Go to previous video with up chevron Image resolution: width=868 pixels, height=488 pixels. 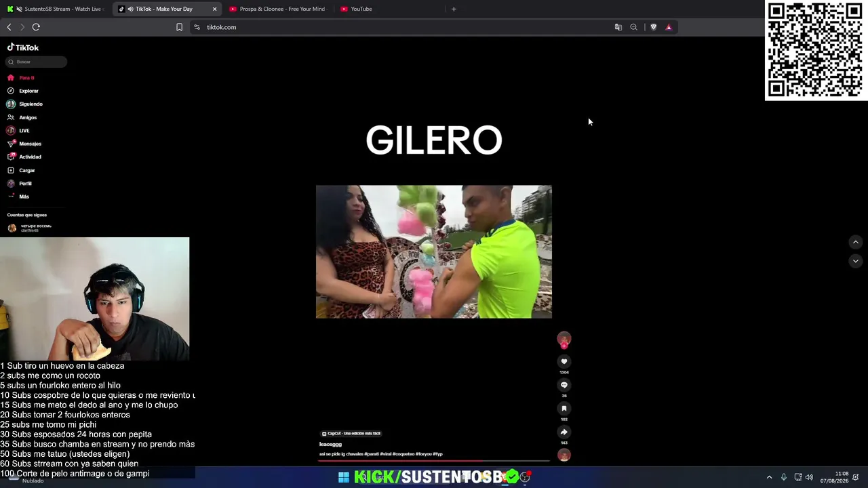(x=856, y=242)
